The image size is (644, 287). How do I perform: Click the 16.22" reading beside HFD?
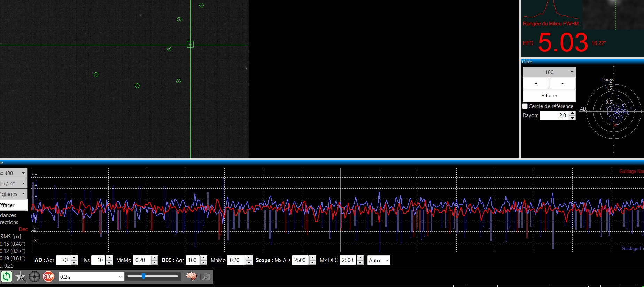(599, 43)
